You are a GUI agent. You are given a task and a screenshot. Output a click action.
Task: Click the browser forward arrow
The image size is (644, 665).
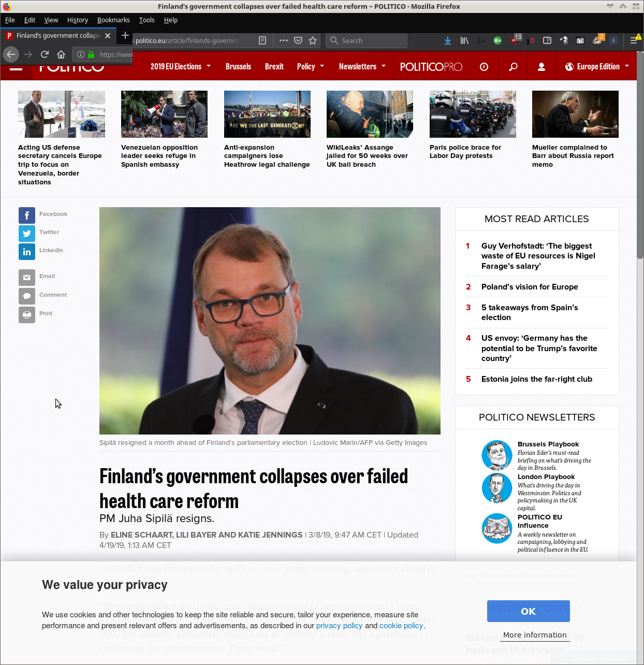click(x=28, y=54)
